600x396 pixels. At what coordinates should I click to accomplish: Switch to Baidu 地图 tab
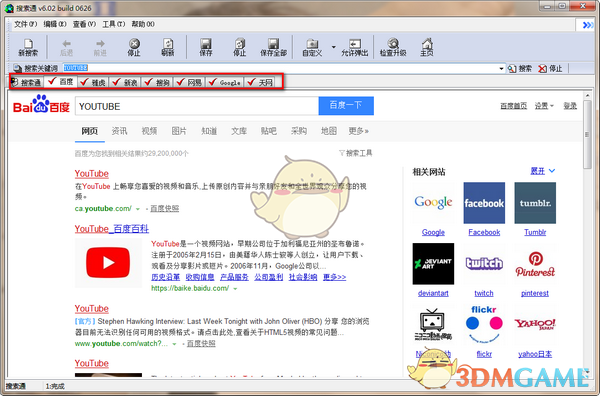pos(329,131)
